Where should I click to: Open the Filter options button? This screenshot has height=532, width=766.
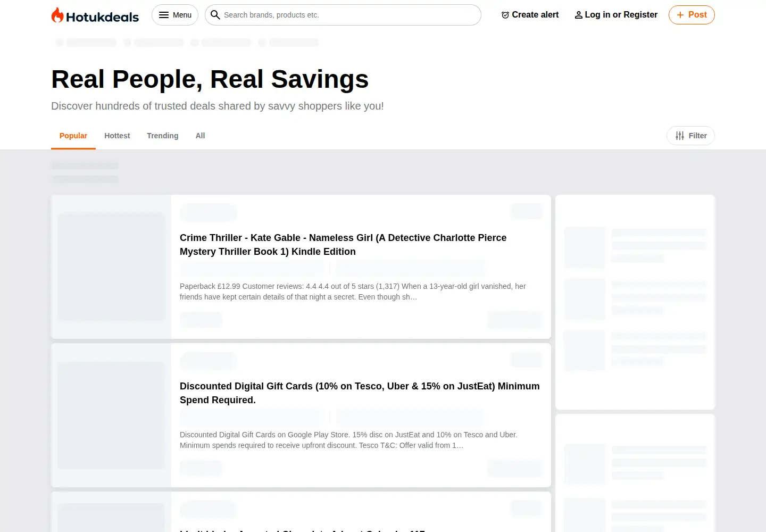click(690, 136)
